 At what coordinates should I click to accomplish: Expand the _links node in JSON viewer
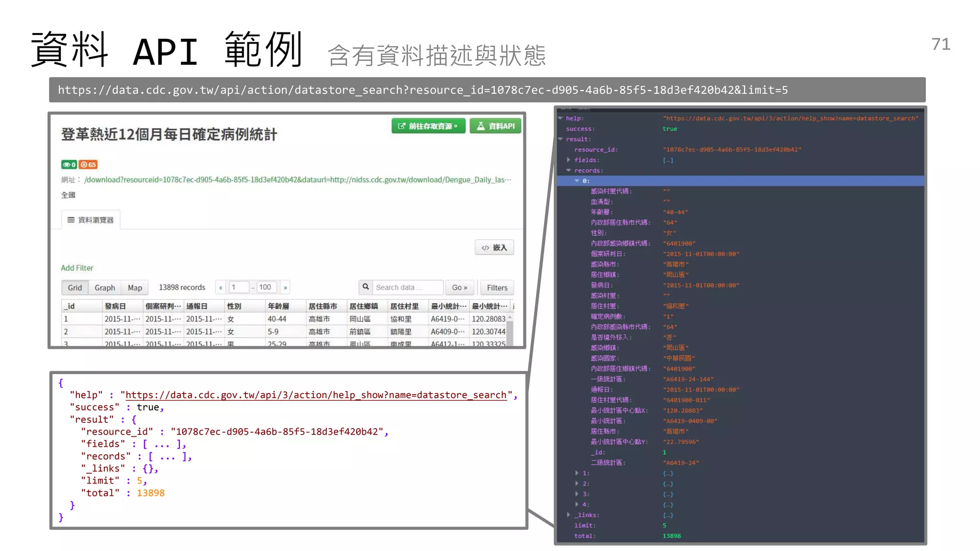click(568, 515)
